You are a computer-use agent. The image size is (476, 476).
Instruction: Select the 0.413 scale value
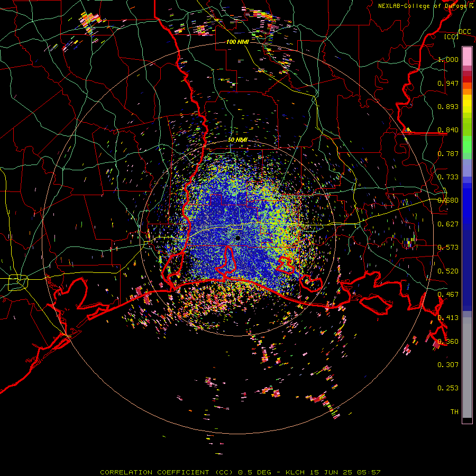tap(448, 318)
